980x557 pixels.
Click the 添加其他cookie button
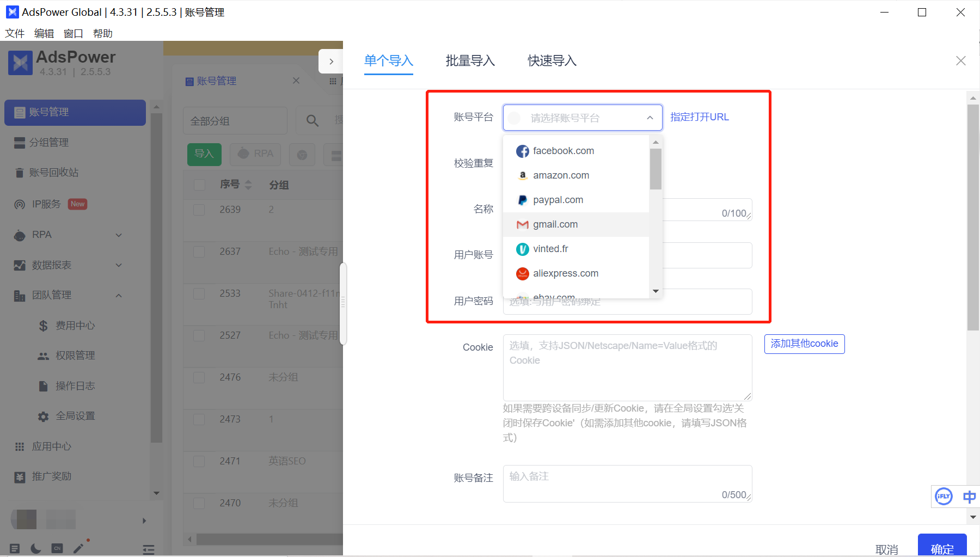coord(805,344)
